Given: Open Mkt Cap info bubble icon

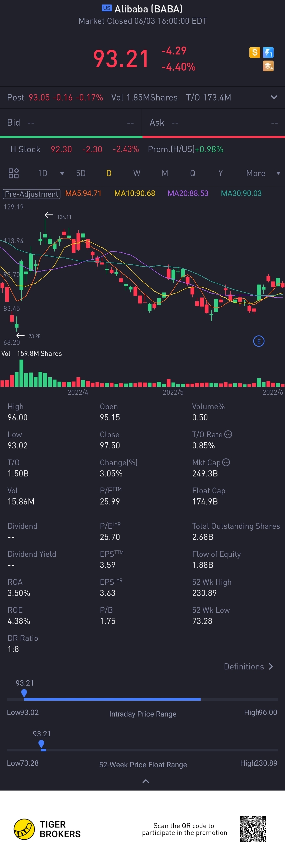Looking at the screenshot, I should 226,462.
